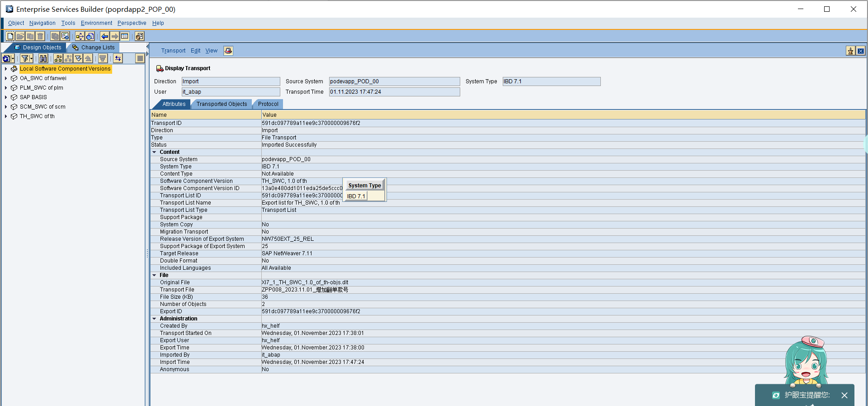Go forward with the right arrow
This screenshot has height=406, width=868.
tap(115, 36)
